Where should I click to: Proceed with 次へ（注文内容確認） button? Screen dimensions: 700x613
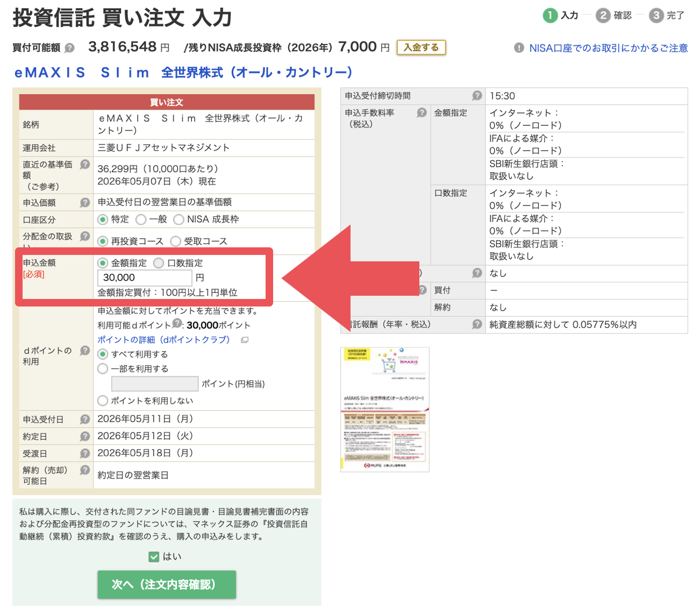(167, 585)
